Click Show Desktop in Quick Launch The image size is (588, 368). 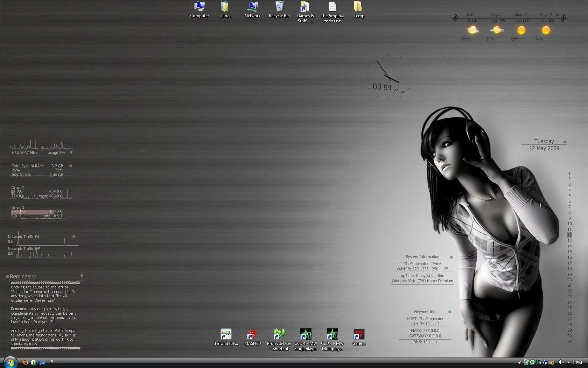(x=42, y=362)
